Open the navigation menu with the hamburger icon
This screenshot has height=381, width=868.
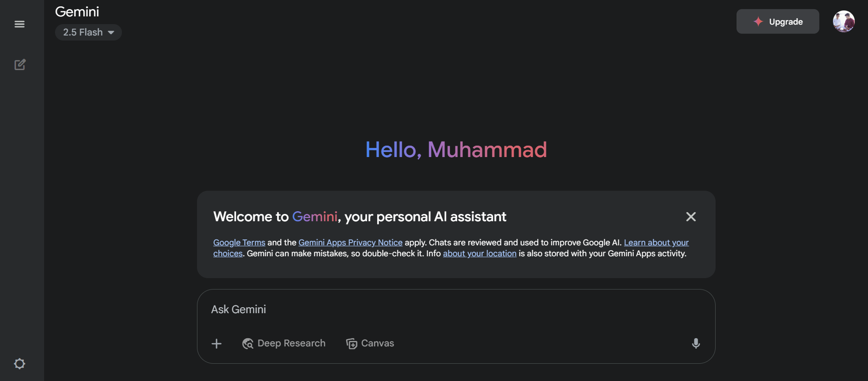click(x=20, y=24)
